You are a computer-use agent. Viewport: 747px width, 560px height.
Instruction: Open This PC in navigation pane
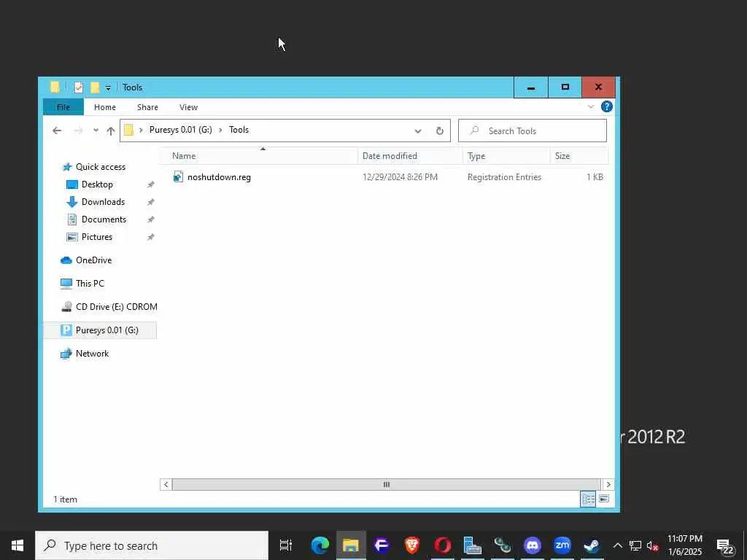90,284
